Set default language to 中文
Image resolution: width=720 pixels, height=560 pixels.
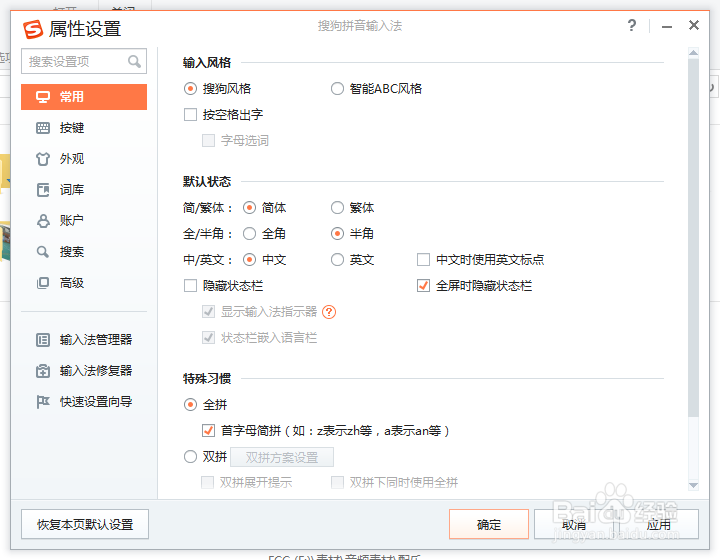[x=249, y=260]
